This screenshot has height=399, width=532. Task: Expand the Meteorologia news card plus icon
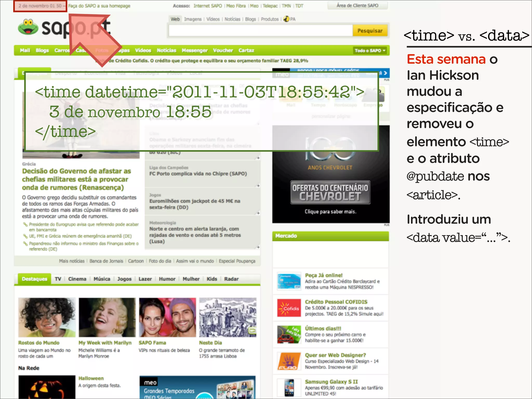click(258, 247)
